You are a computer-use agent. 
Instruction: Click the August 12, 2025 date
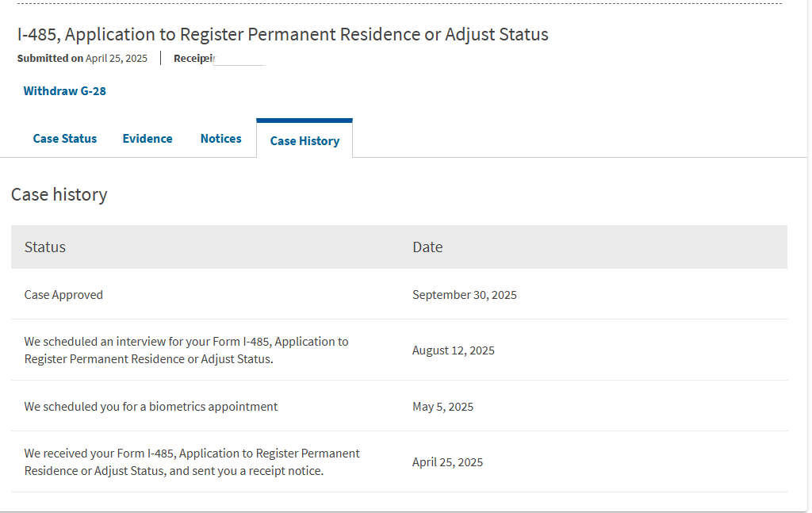(453, 350)
